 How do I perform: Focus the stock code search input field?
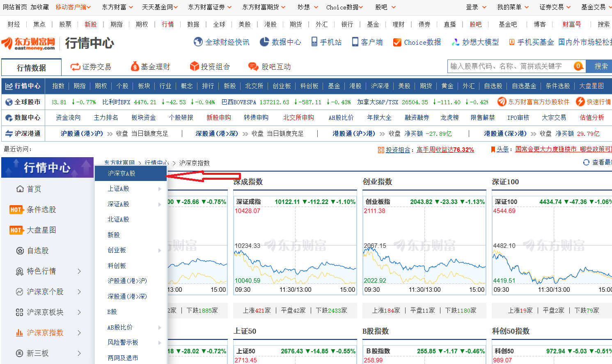(x=510, y=66)
